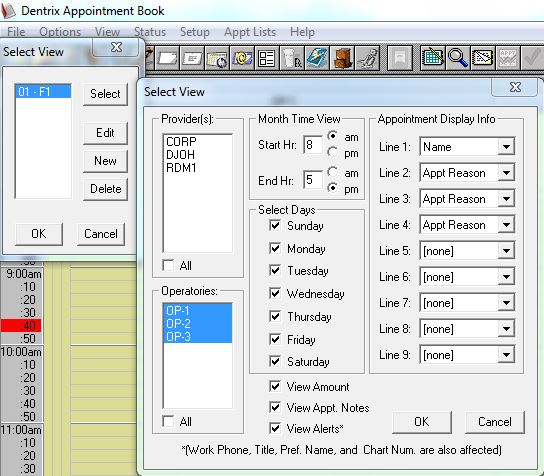The width and height of the screenshot is (544, 476).
Task: Click the greyed APPT chart icon
Action: tap(508, 58)
